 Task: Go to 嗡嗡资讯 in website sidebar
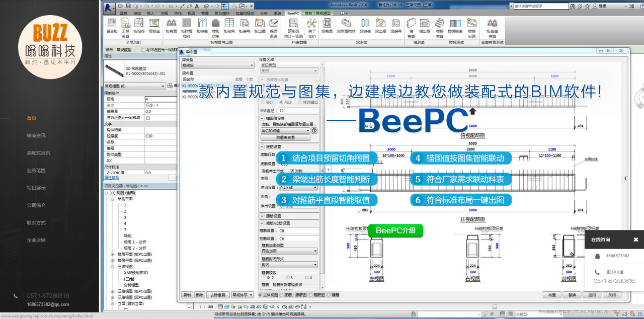pyautogui.click(x=36, y=135)
